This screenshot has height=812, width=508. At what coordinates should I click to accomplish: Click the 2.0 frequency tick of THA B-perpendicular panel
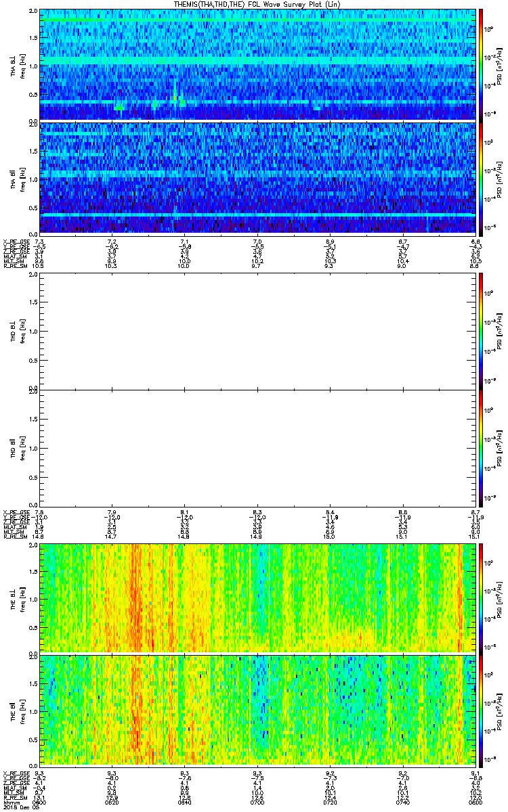pos(33,12)
